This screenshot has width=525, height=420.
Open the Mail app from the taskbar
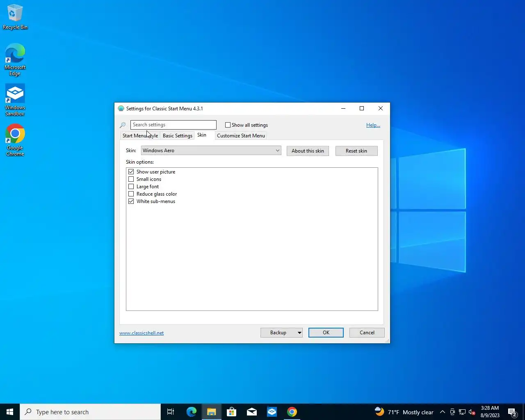pos(251,412)
